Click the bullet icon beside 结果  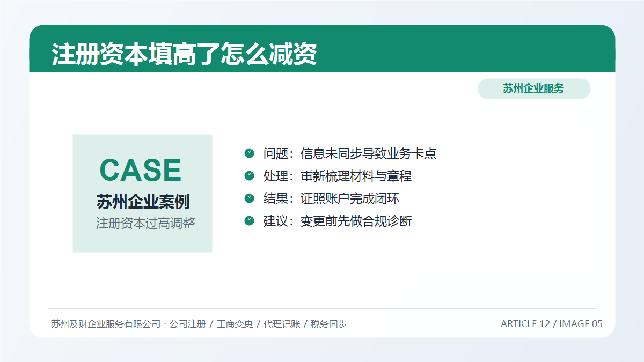click(249, 198)
